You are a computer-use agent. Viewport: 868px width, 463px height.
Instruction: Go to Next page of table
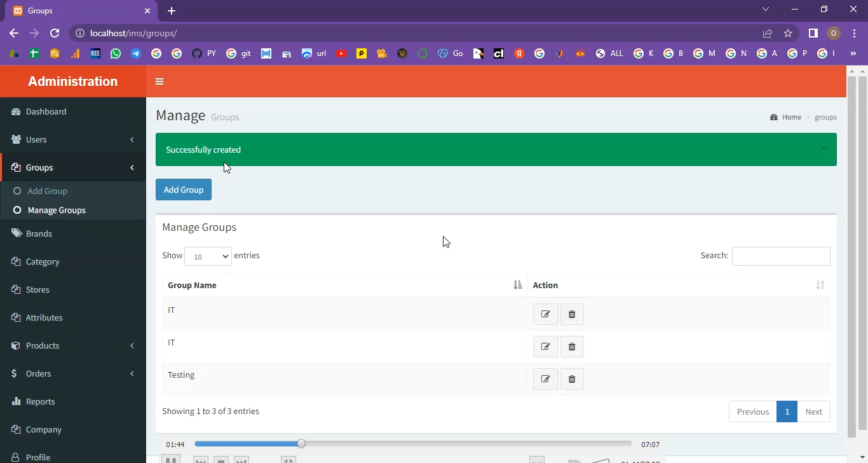coord(813,411)
